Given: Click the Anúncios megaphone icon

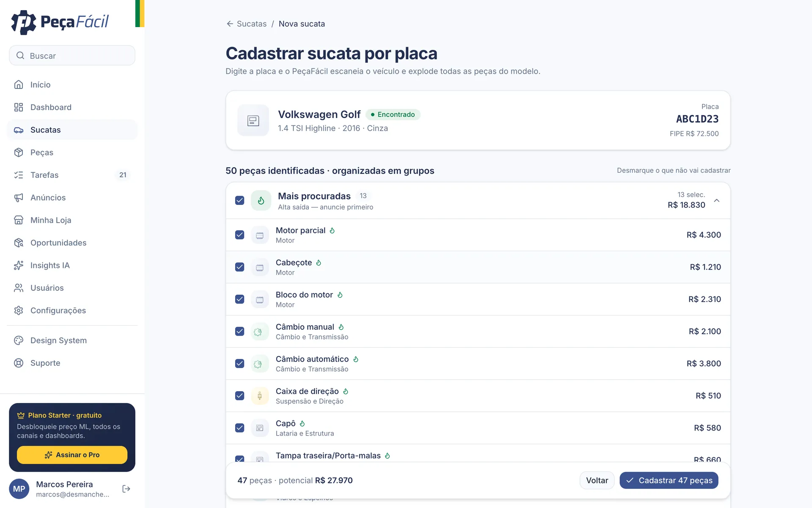Looking at the screenshot, I should coord(19,198).
